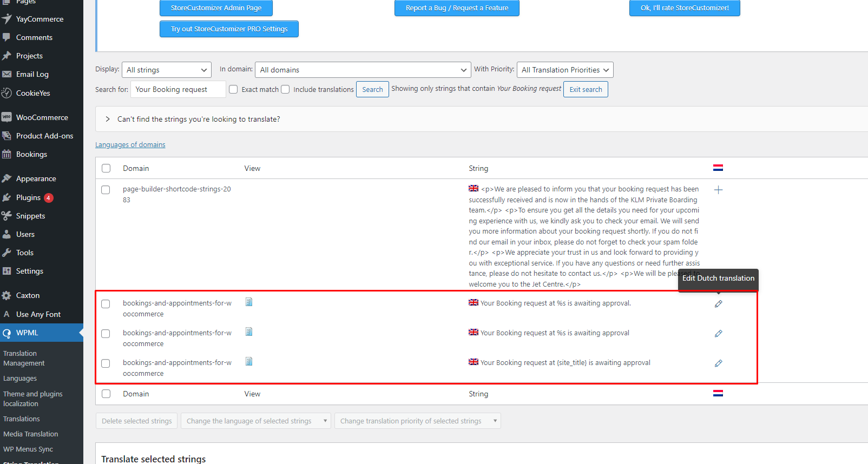868x464 pixels.
Task: Expand 'Can't find the strings' section
Action: [x=108, y=119]
